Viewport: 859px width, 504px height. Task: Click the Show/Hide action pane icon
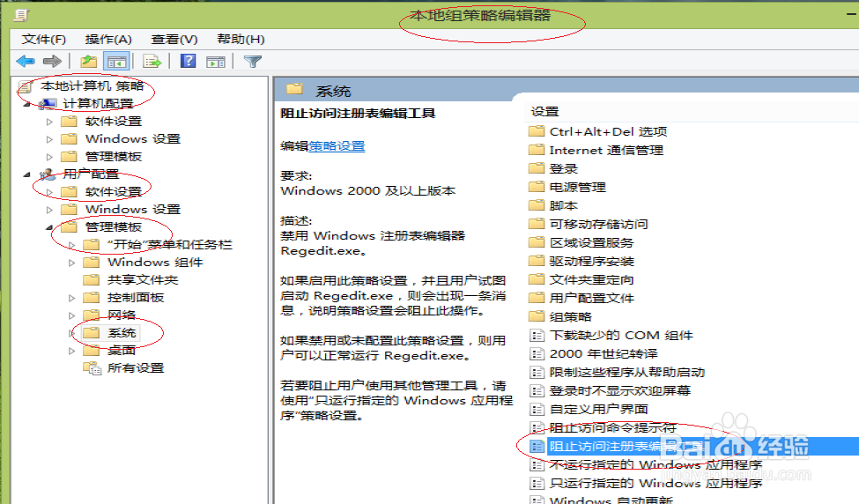(215, 62)
